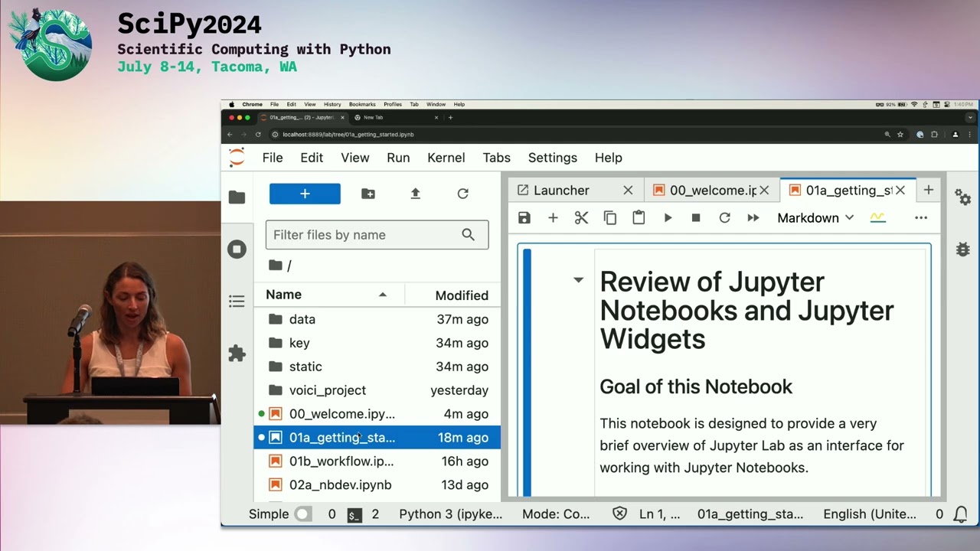This screenshot has height=551, width=980.
Task: Select the voici_project folder
Action: click(377, 390)
